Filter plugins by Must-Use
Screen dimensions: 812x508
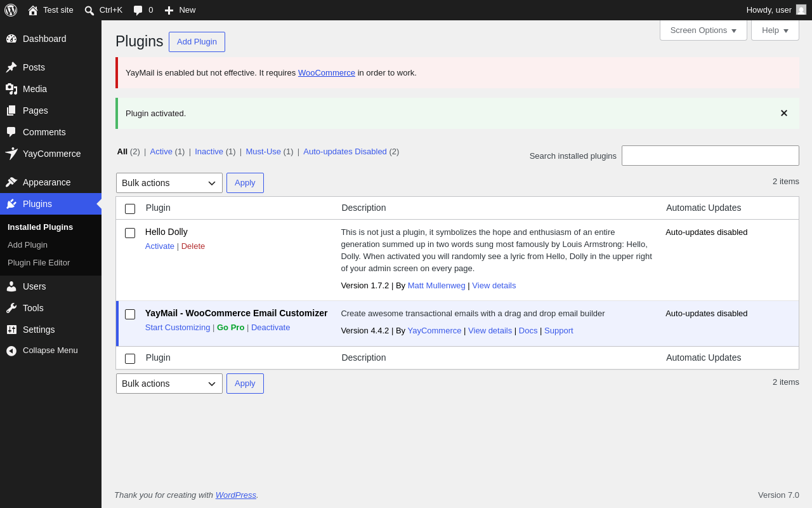click(263, 151)
